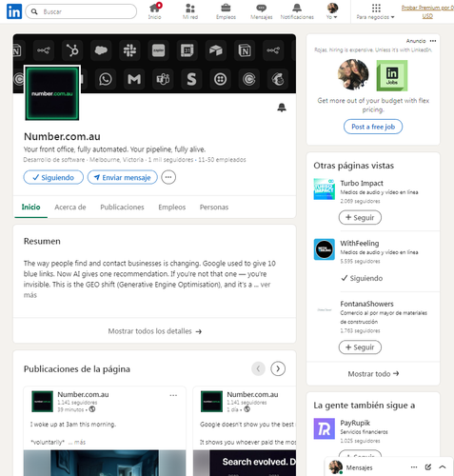
Task: Open the Inicio home icon
Action: pyautogui.click(x=155, y=11)
